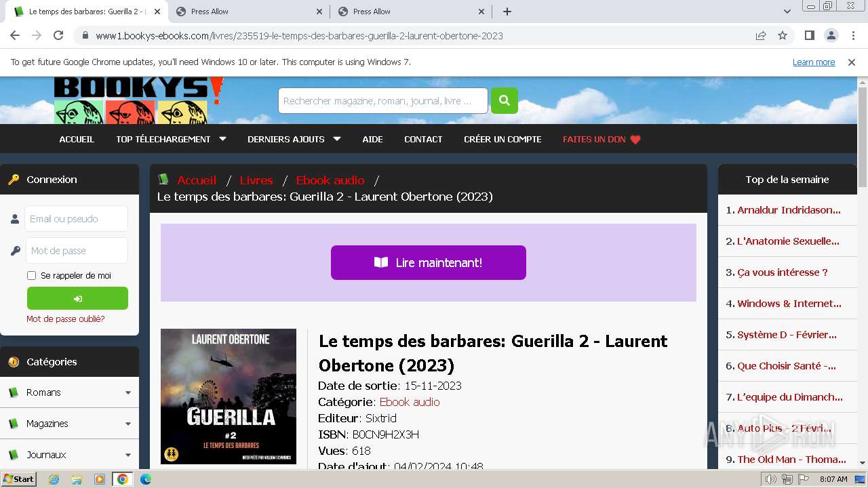Click Mot de passe oublié link

(66, 319)
